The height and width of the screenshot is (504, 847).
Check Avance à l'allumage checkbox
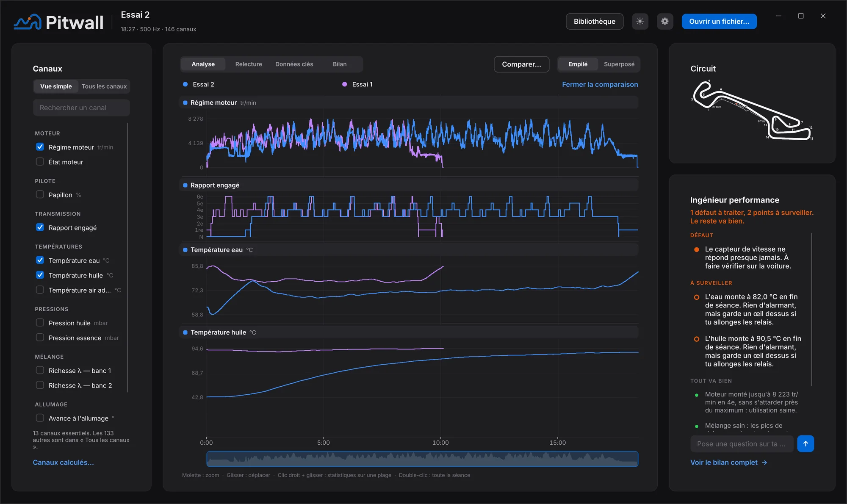click(x=40, y=418)
